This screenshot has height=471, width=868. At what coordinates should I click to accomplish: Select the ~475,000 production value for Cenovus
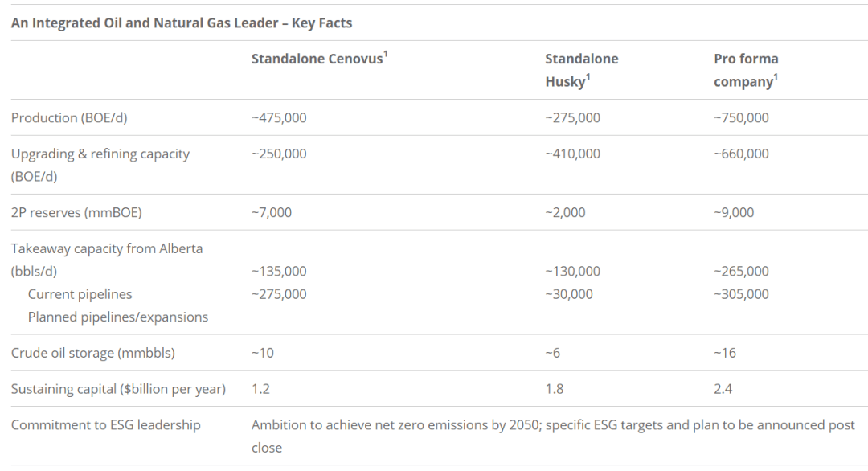pyautogui.click(x=279, y=117)
